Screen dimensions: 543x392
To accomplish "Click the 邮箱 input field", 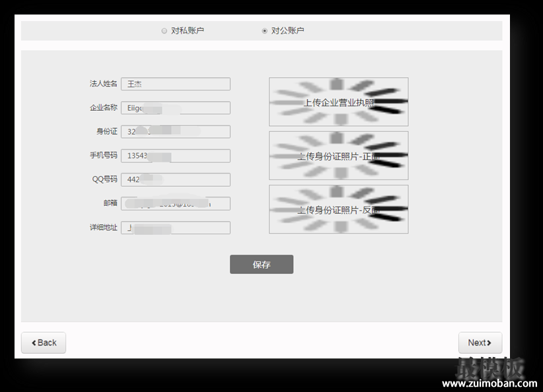I will coord(176,203).
